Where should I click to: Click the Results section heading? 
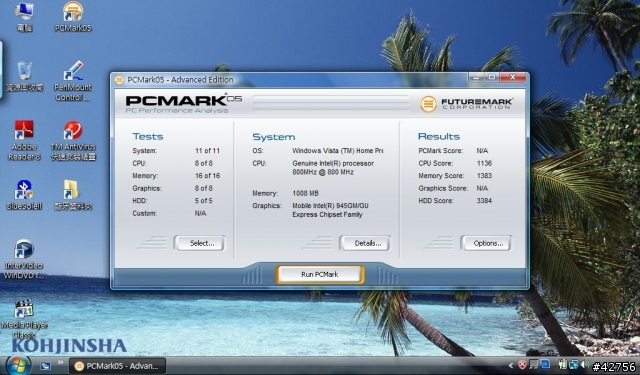point(439,136)
